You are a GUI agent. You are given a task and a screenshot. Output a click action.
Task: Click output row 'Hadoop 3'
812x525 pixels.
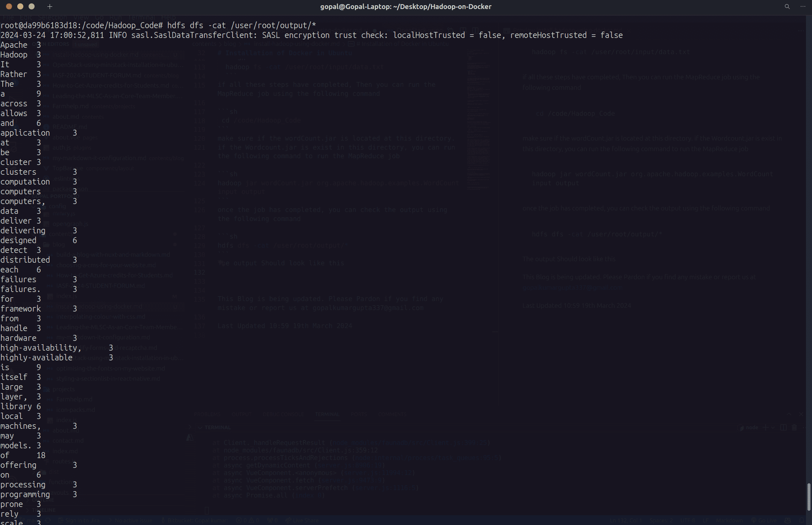pyautogui.click(x=21, y=54)
